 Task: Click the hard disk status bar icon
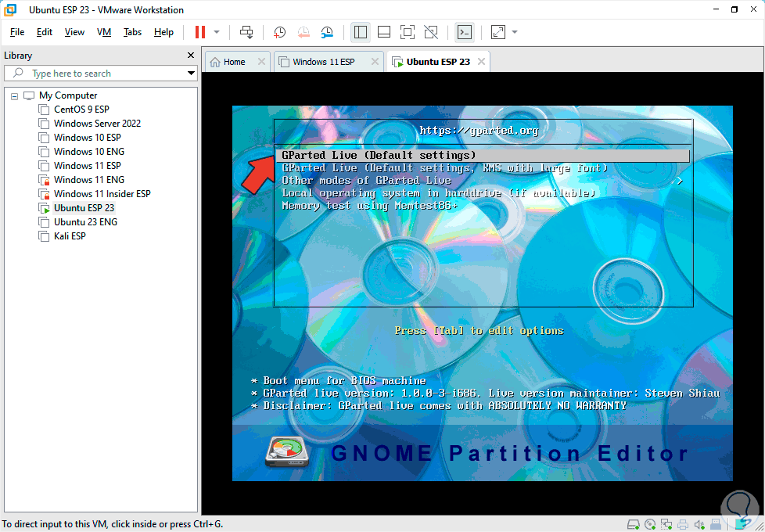point(634,525)
